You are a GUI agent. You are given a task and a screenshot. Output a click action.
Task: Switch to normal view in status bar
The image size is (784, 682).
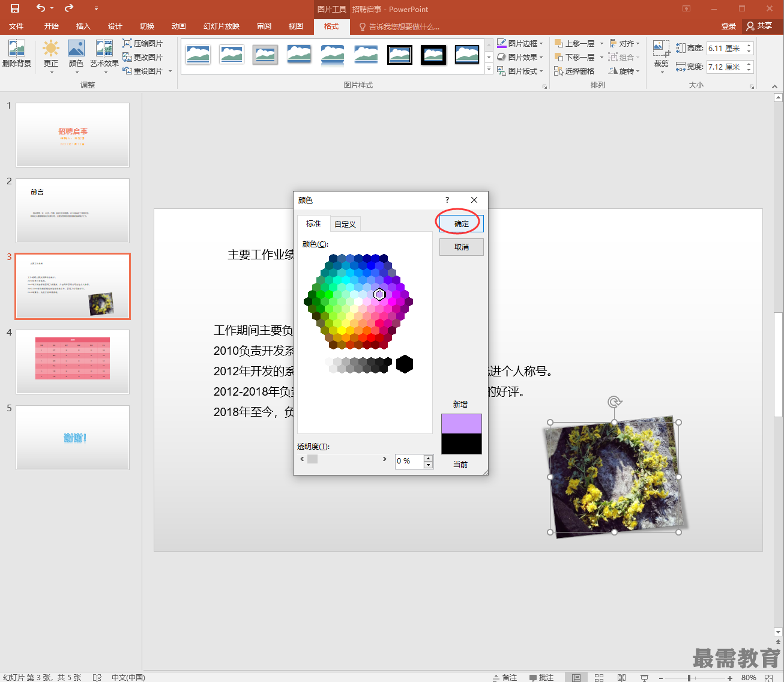click(576, 677)
